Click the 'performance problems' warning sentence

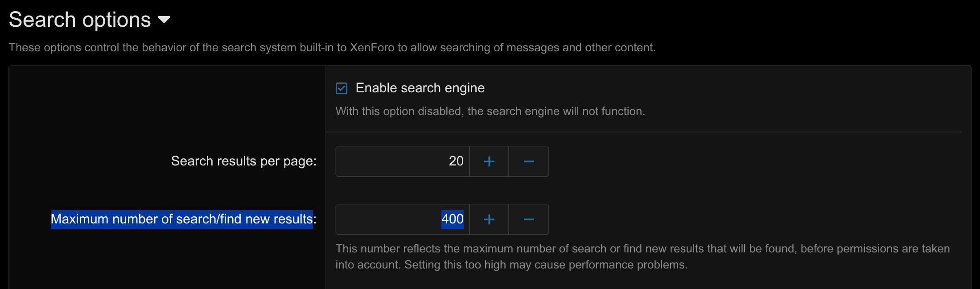point(546,265)
